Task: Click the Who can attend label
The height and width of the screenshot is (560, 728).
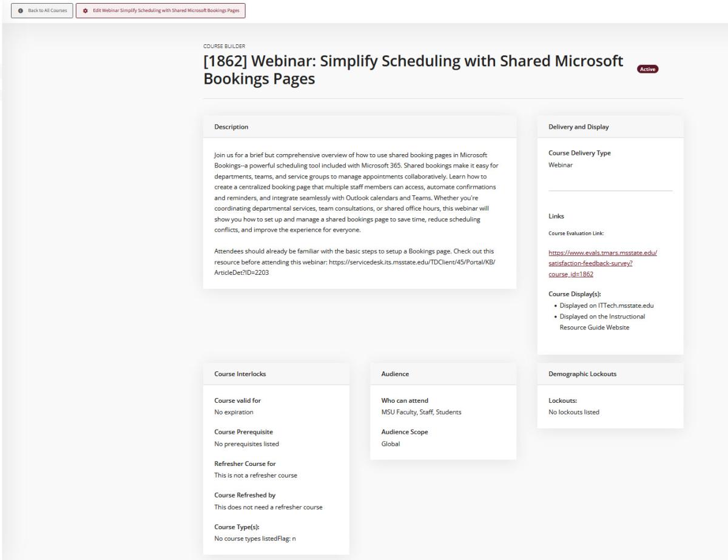Action: pyautogui.click(x=405, y=400)
